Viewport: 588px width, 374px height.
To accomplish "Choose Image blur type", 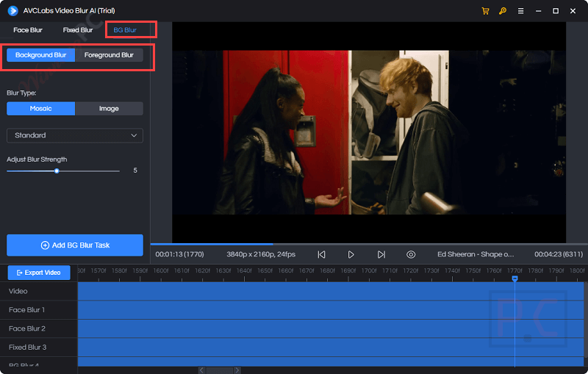I will tap(109, 109).
